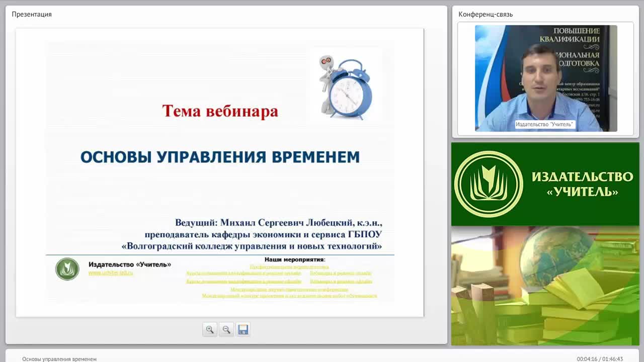This screenshot has width=644, height=362.
Task: Click the green Uchitel logo on slide footer
Action: coord(67,269)
